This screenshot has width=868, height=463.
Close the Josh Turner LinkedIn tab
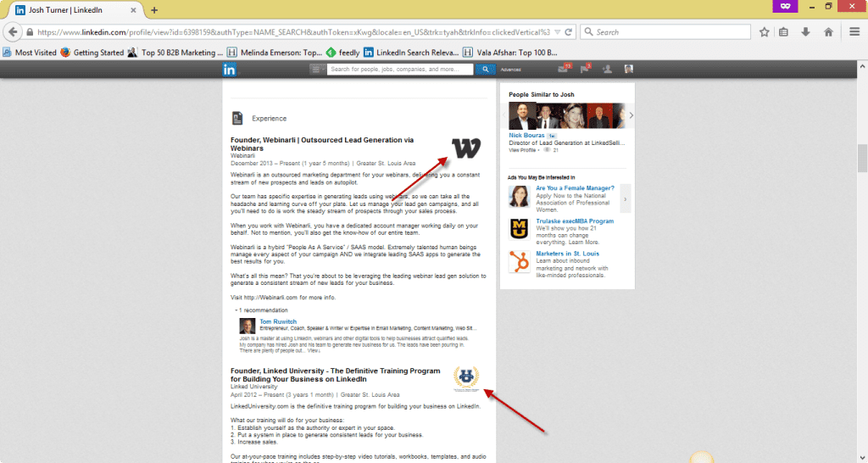tap(133, 10)
